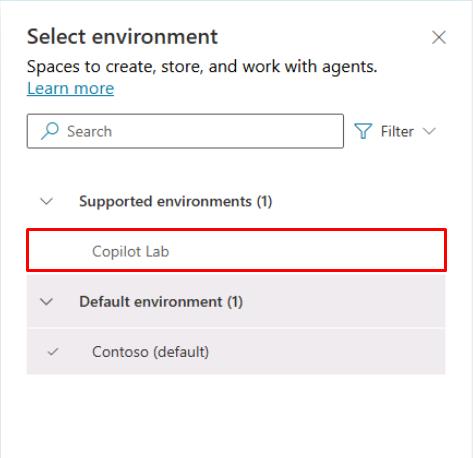Click the Copilot Lab label text
The width and height of the screenshot is (473, 458).
[131, 251]
